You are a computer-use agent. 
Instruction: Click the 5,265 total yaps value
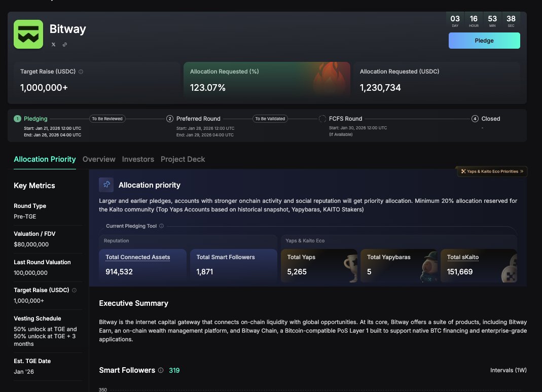point(297,272)
